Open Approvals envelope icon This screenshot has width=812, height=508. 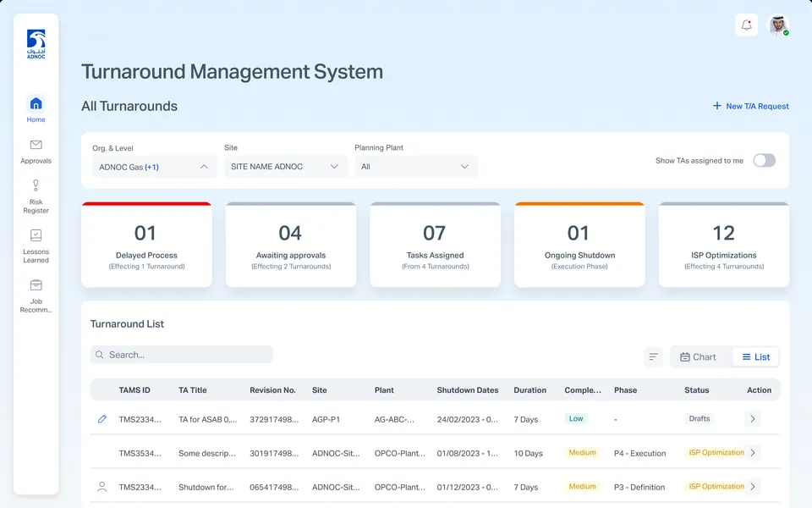click(x=36, y=145)
